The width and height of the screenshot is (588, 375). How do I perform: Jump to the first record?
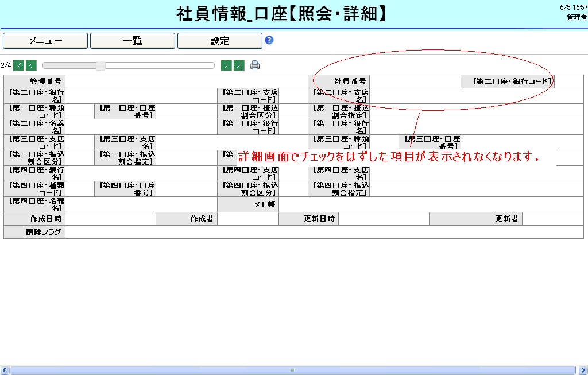(x=18, y=65)
